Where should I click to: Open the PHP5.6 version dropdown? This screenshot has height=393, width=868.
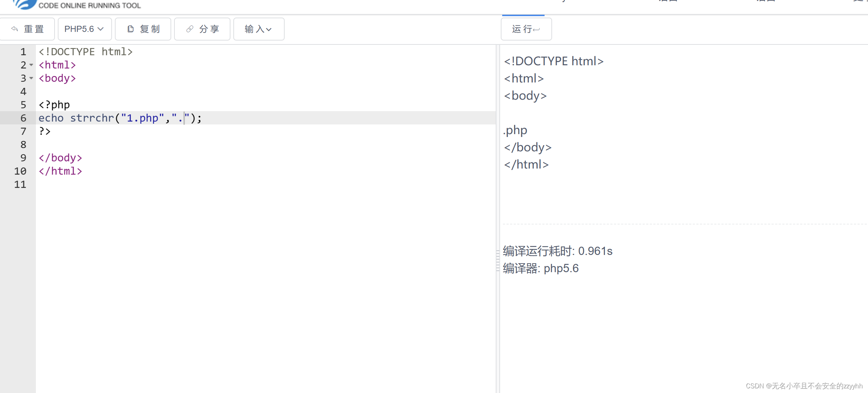84,29
